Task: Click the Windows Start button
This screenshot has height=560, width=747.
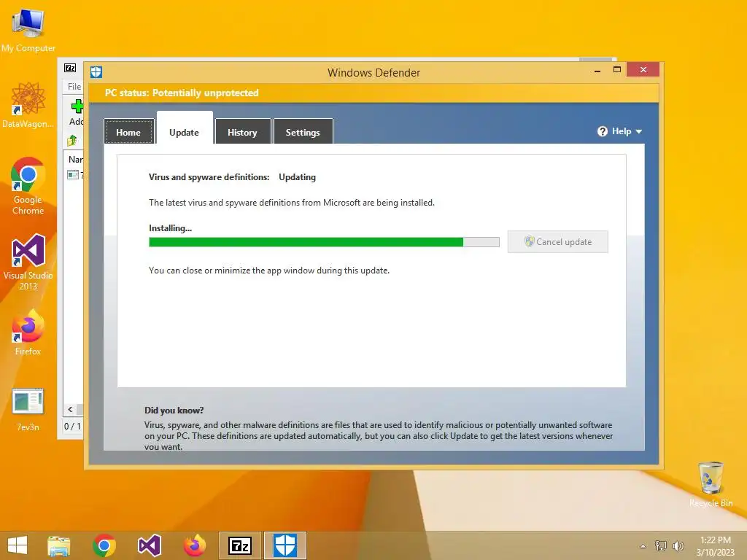Action: [18, 545]
